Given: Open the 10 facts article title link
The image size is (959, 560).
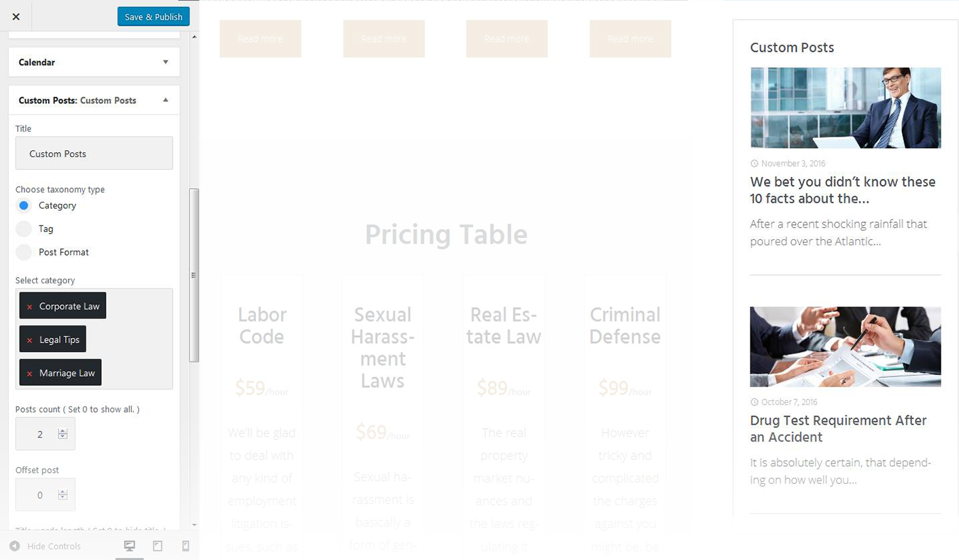Looking at the screenshot, I should click(842, 190).
